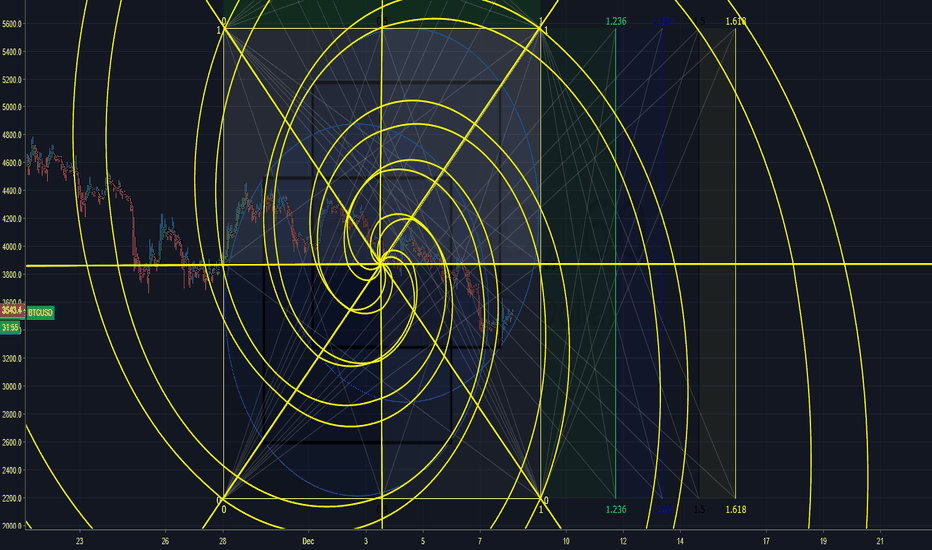Click the 4000.0 price axis label
The height and width of the screenshot is (550, 932).
(12, 247)
